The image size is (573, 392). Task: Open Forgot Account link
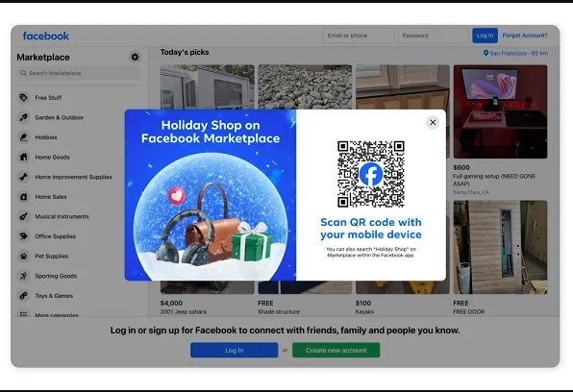(x=525, y=36)
